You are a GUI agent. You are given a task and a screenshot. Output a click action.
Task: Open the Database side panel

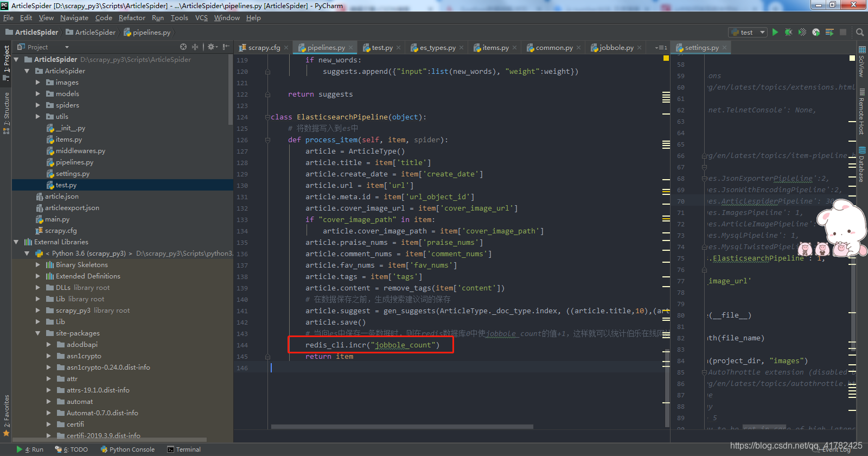click(x=861, y=164)
